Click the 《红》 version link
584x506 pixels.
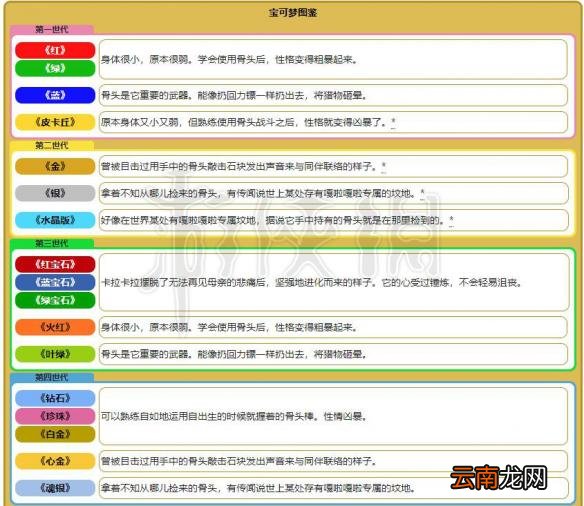[55, 50]
